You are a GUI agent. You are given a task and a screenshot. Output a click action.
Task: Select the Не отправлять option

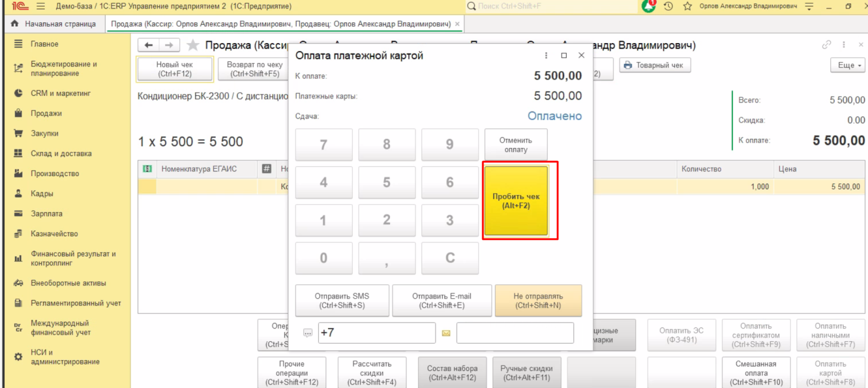tap(538, 301)
